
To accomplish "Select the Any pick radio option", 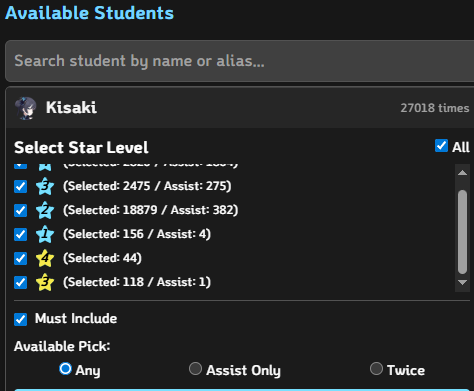I will point(65,369).
